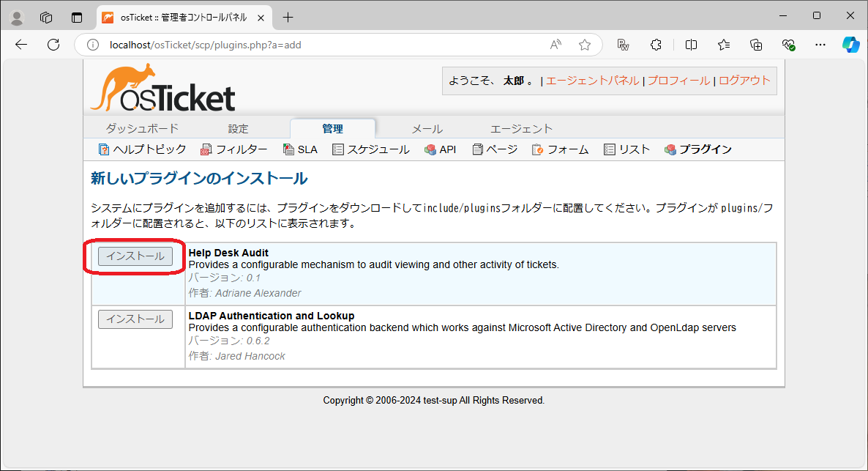Click the browser refresh icon
The height and width of the screenshot is (471, 868).
pyautogui.click(x=53, y=45)
